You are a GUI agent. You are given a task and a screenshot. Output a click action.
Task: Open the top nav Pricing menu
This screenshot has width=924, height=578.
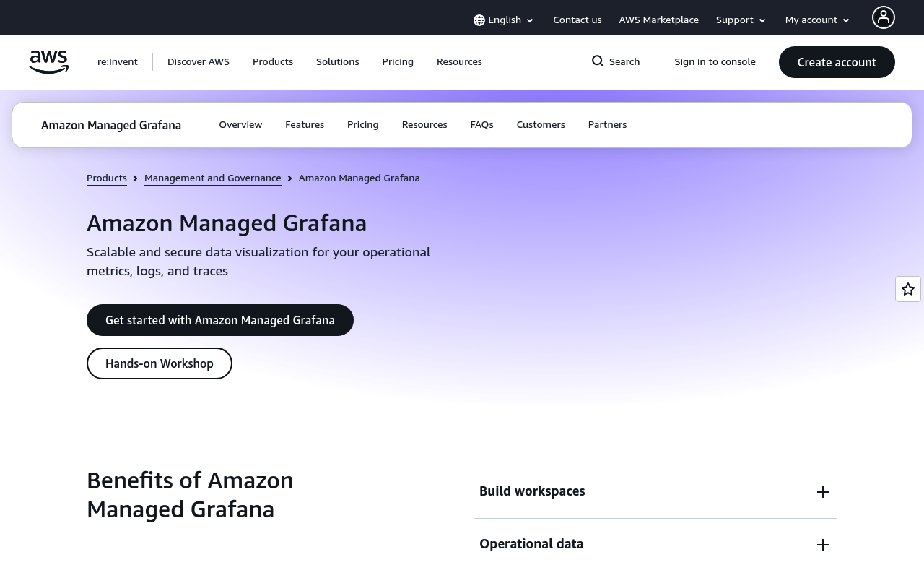pyautogui.click(x=398, y=62)
